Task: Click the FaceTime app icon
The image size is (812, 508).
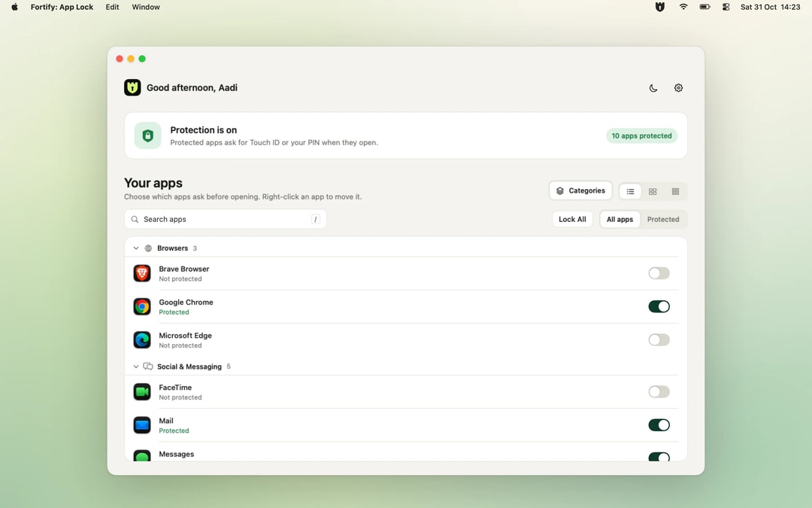Action: 142,392
